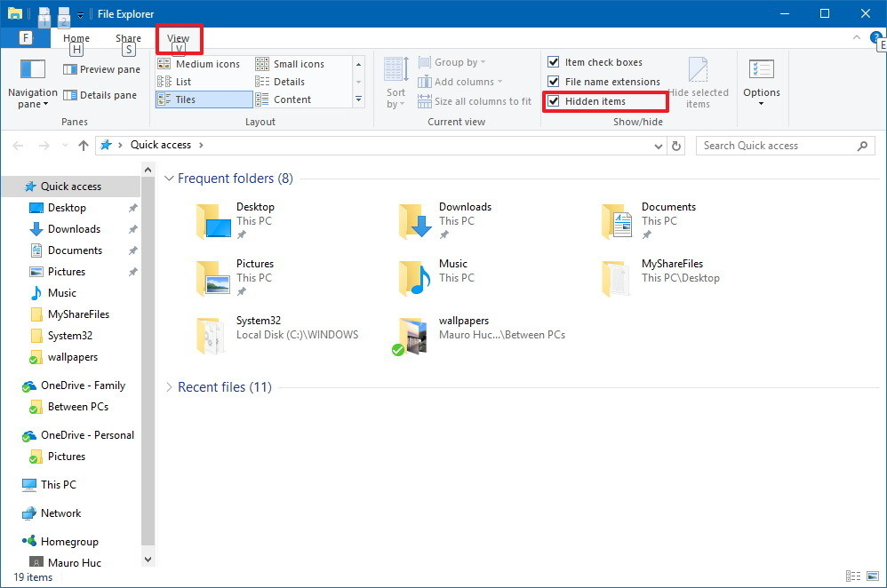
Task: Switch to the Home tab
Action: (x=76, y=38)
